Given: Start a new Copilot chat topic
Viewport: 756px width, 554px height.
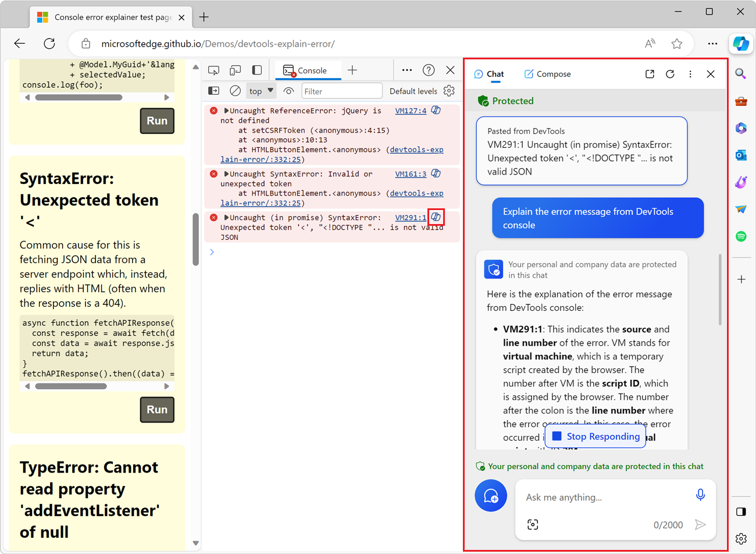Looking at the screenshot, I should 491,495.
